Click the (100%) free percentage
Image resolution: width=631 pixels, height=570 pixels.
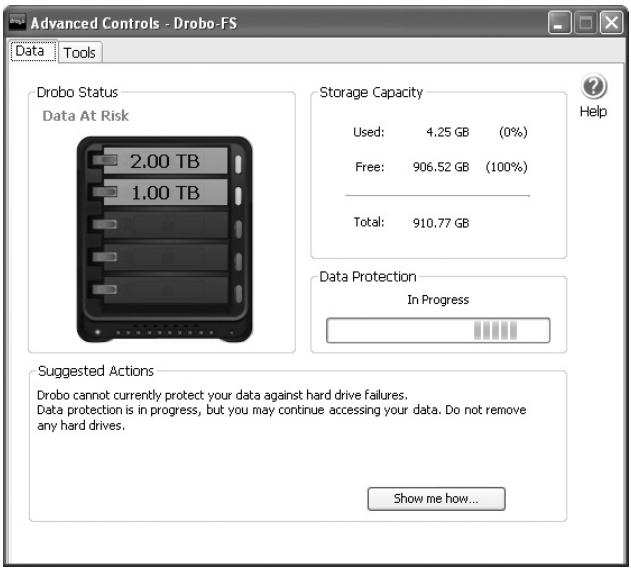point(506,167)
